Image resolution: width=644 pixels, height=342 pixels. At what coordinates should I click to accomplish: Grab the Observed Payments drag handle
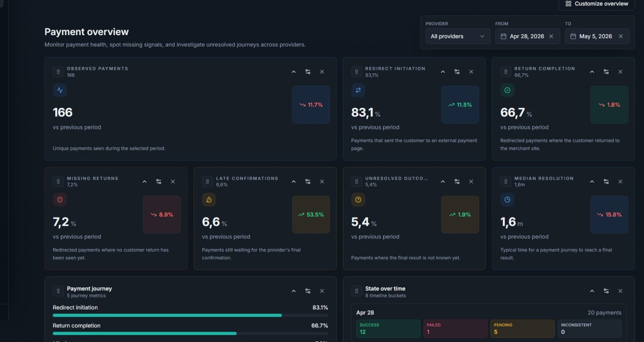(x=58, y=71)
